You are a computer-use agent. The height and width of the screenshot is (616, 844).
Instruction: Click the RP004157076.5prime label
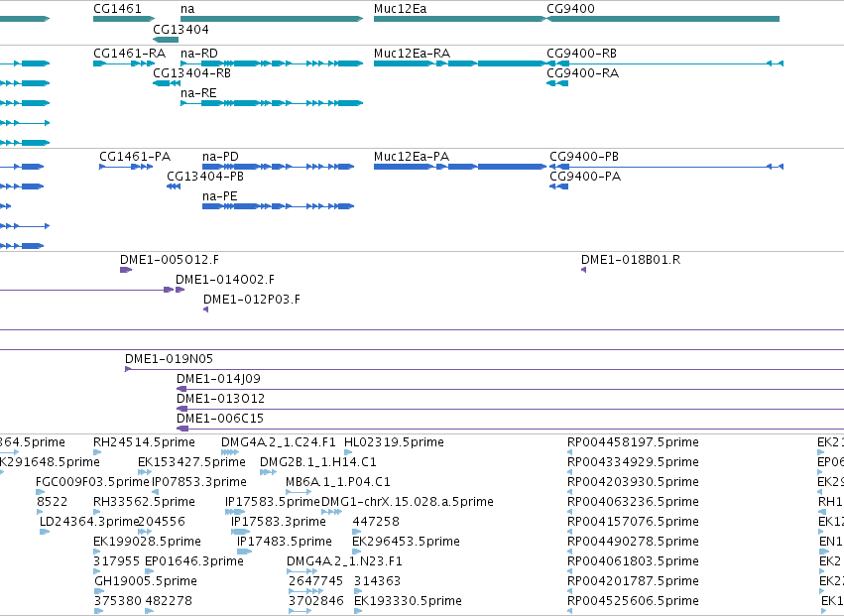pos(633,522)
